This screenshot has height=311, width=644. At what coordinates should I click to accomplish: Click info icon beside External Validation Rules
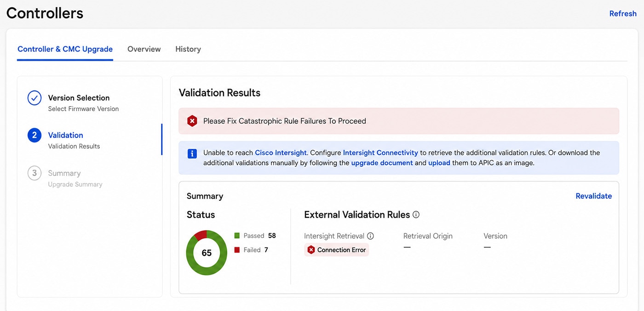point(416,215)
